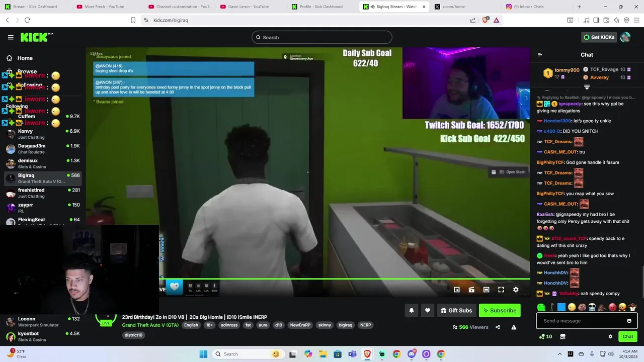Open Dasgasd3m's channel in sidebar
This screenshot has width=644, height=362.
[43, 149]
